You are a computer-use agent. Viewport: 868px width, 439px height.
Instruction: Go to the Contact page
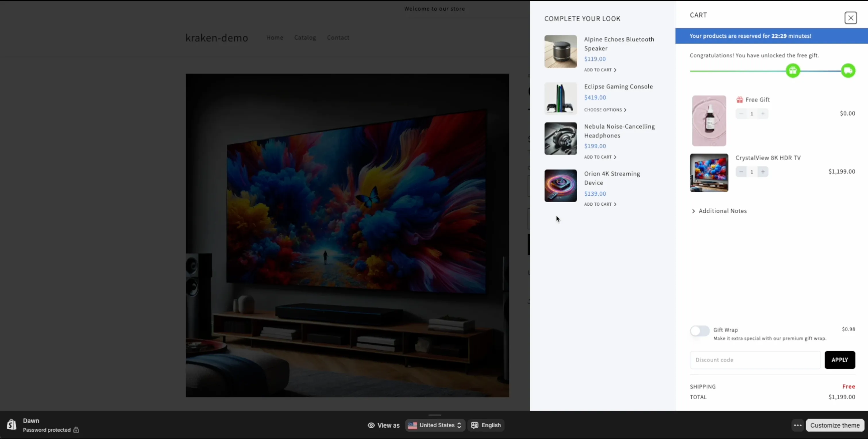338,37
